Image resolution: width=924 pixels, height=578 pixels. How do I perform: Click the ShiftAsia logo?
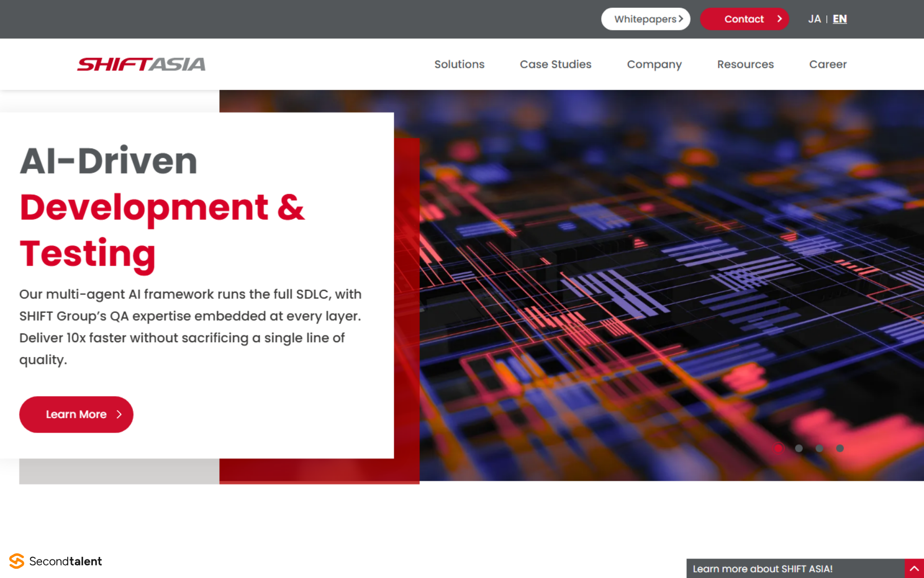[x=141, y=64]
